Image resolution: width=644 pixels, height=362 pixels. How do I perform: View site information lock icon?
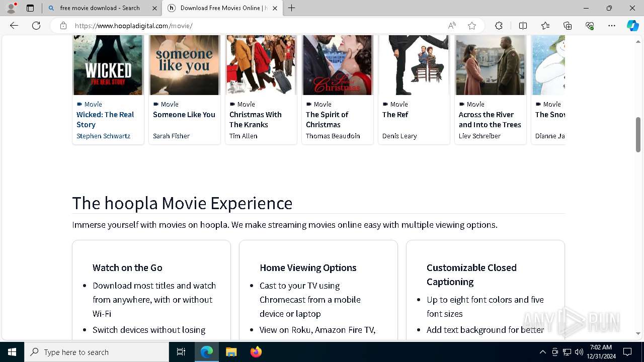pyautogui.click(x=63, y=26)
